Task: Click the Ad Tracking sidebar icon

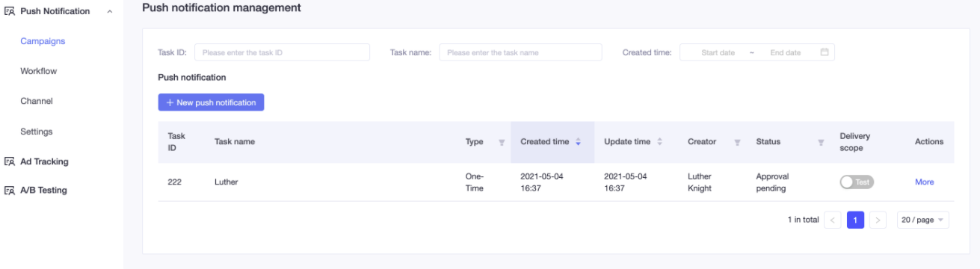Action: [x=10, y=161]
